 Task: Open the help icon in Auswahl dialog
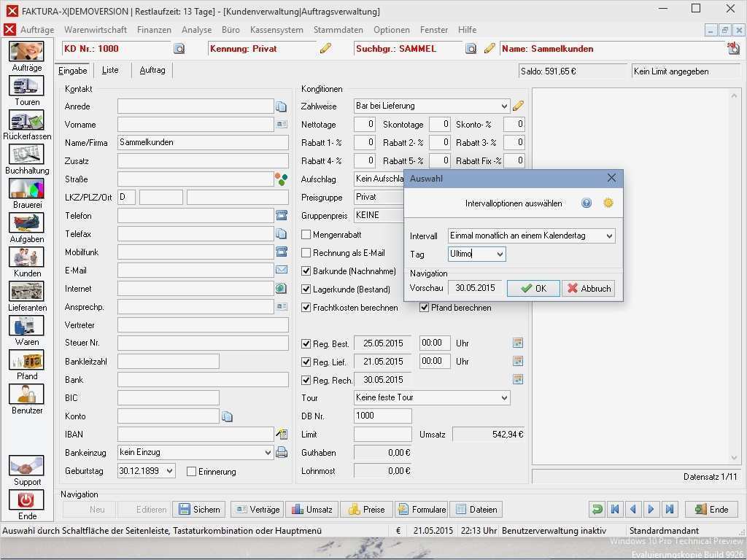(586, 203)
